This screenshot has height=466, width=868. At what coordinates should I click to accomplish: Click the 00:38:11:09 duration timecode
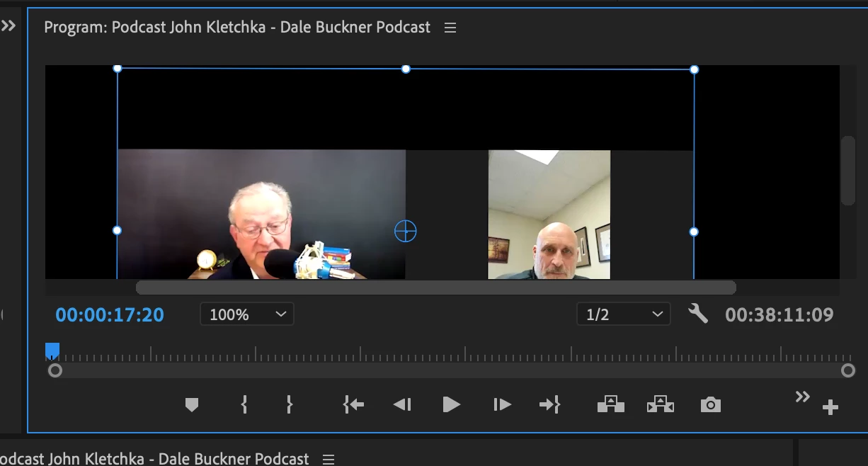780,314
